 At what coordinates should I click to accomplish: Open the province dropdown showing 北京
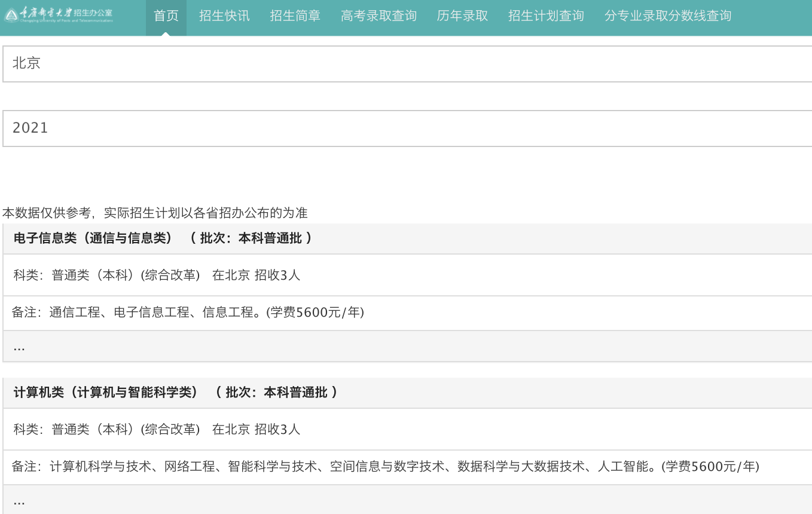point(407,64)
